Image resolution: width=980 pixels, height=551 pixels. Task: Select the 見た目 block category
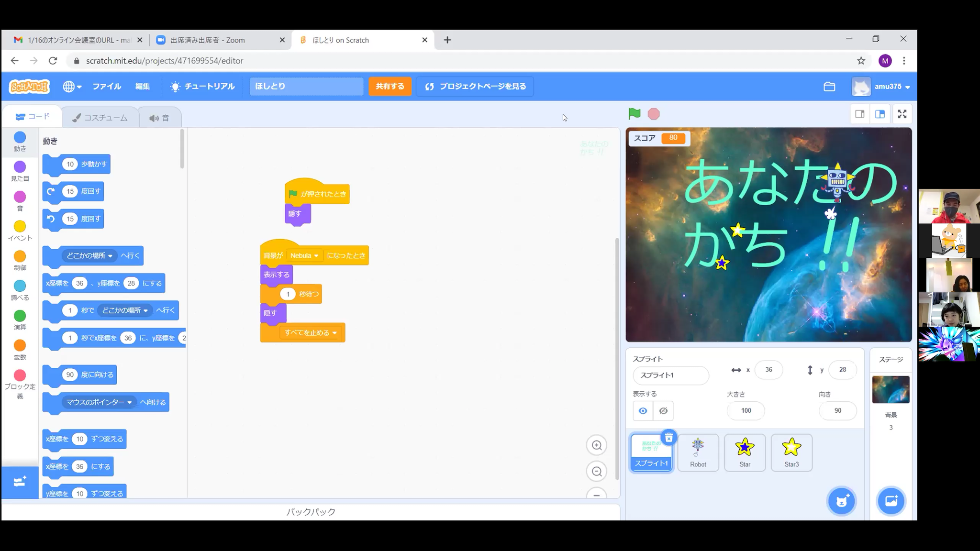point(20,172)
